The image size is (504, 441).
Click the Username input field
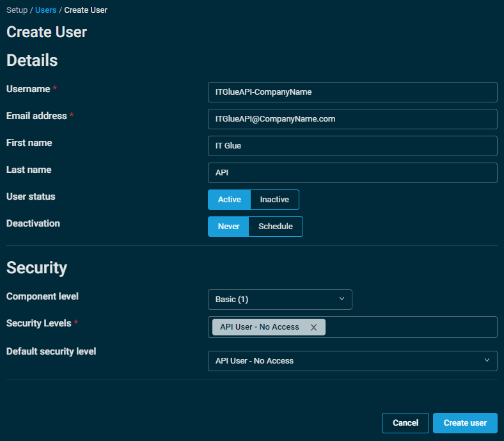tap(352, 92)
